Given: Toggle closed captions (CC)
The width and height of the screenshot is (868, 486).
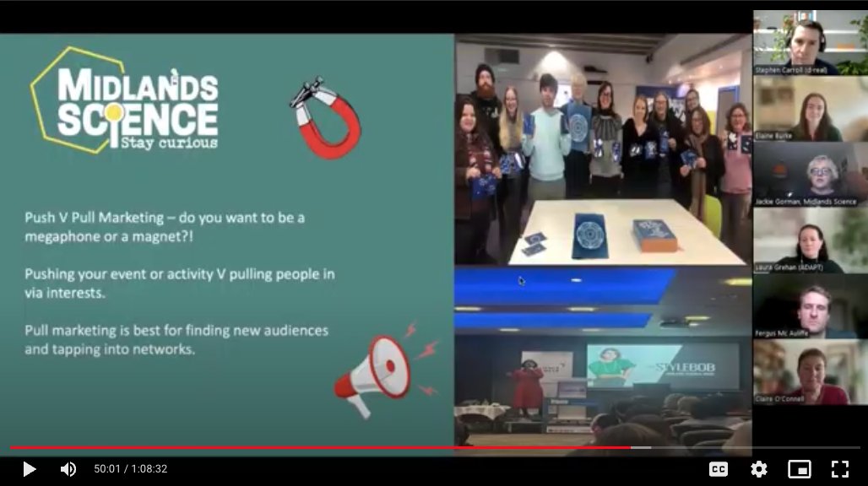Looking at the screenshot, I should point(718,469).
